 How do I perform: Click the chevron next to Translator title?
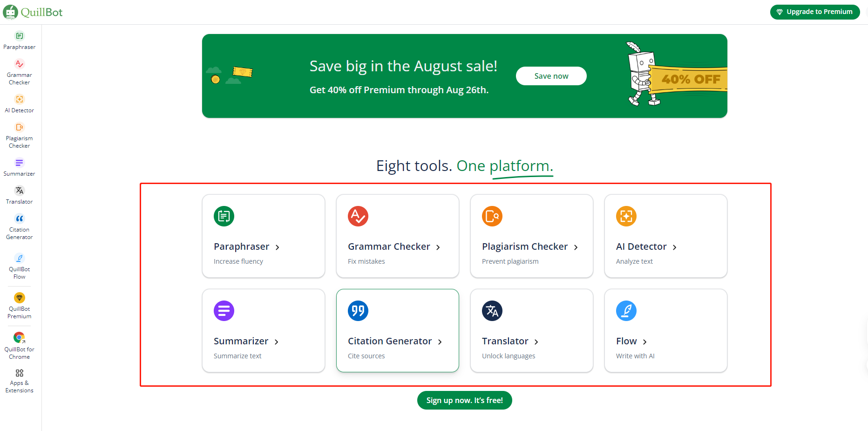tap(536, 342)
